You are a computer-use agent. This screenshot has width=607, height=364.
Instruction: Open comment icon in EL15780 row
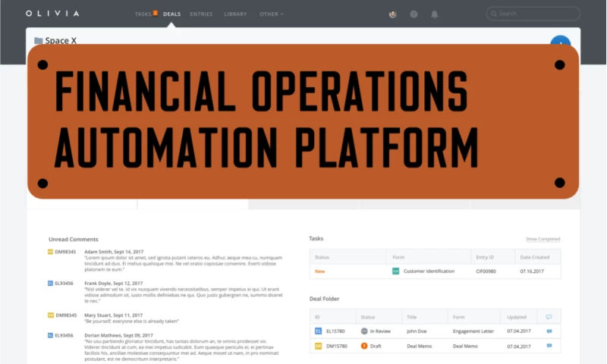click(549, 331)
